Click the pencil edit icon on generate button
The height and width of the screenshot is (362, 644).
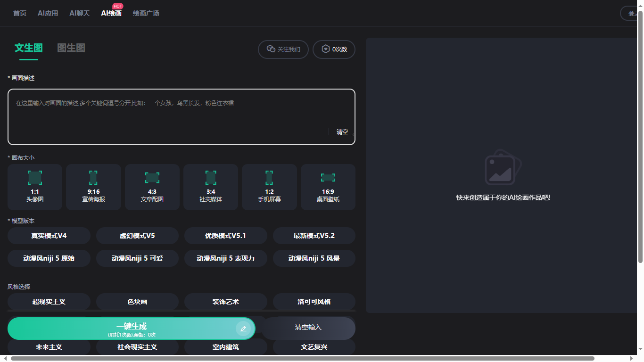pos(243,329)
